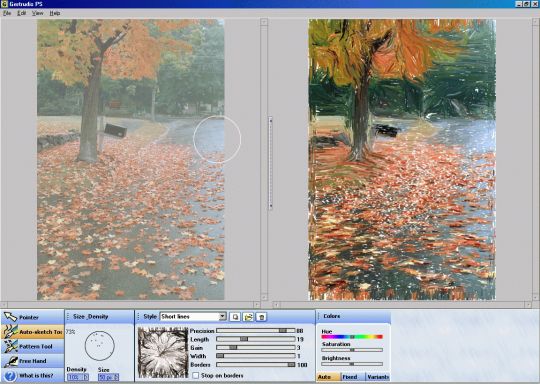Adjust the Gain slider

click(256, 347)
